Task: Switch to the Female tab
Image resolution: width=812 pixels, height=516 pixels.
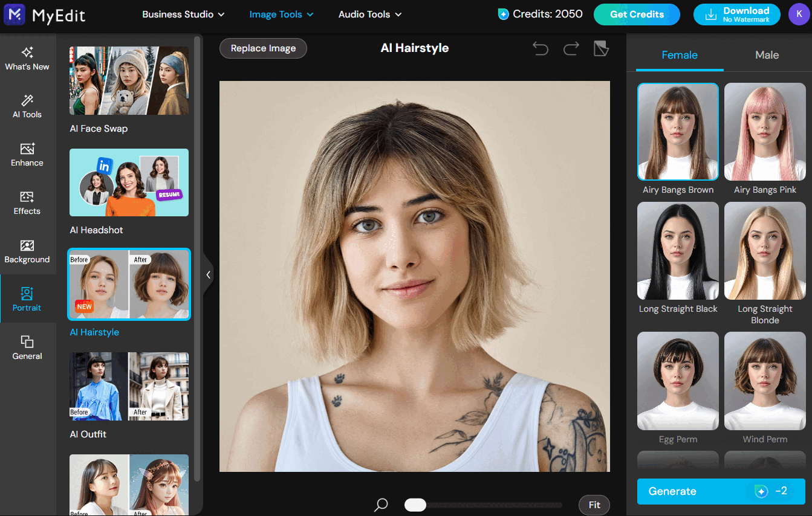Action: [x=680, y=55]
